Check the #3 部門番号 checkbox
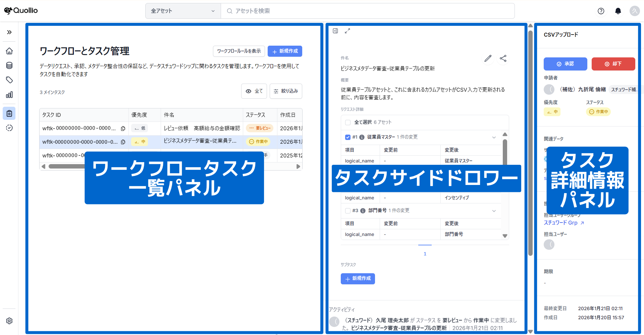The image size is (644, 335). pyautogui.click(x=348, y=211)
